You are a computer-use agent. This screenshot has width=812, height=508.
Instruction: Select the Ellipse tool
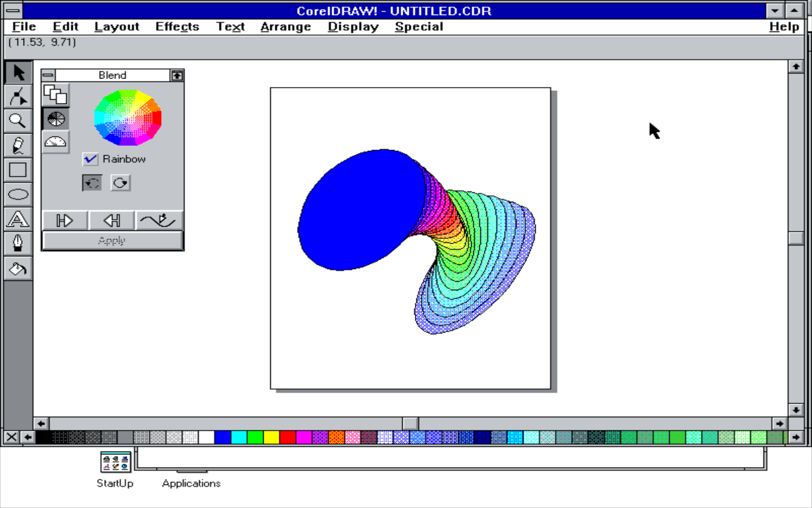click(x=18, y=194)
